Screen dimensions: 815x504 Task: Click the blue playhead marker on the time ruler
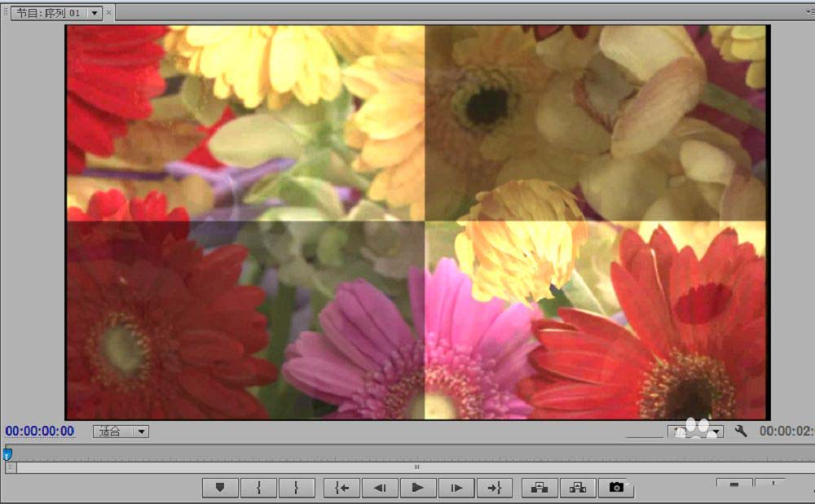click(7, 454)
